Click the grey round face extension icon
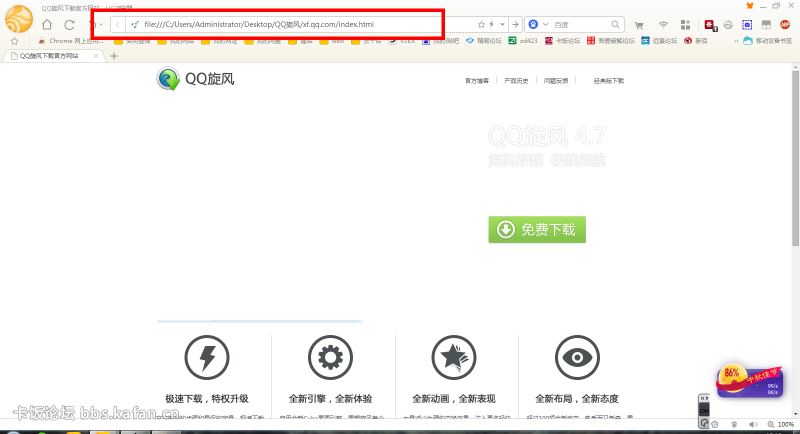The image size is (800, 434). click(728, 24)
